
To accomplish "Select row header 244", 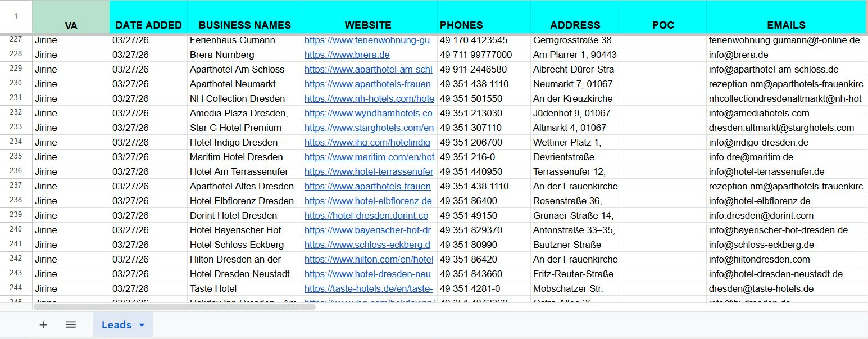I will [16, 288].
